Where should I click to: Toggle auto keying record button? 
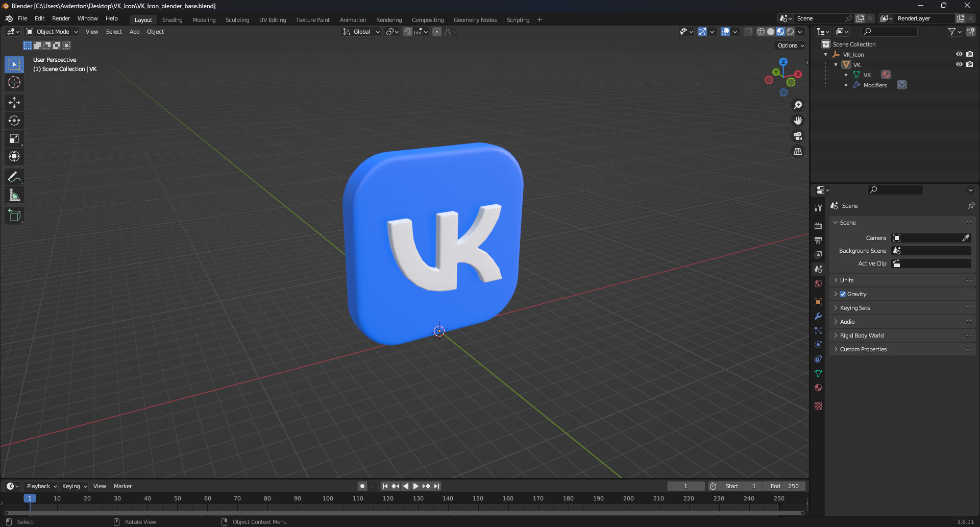362,486
